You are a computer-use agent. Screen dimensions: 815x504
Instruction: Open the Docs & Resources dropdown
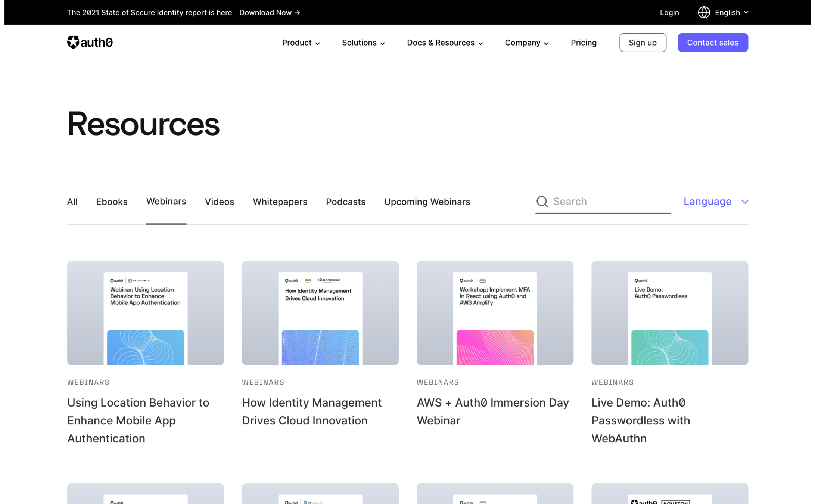[445, 43]
